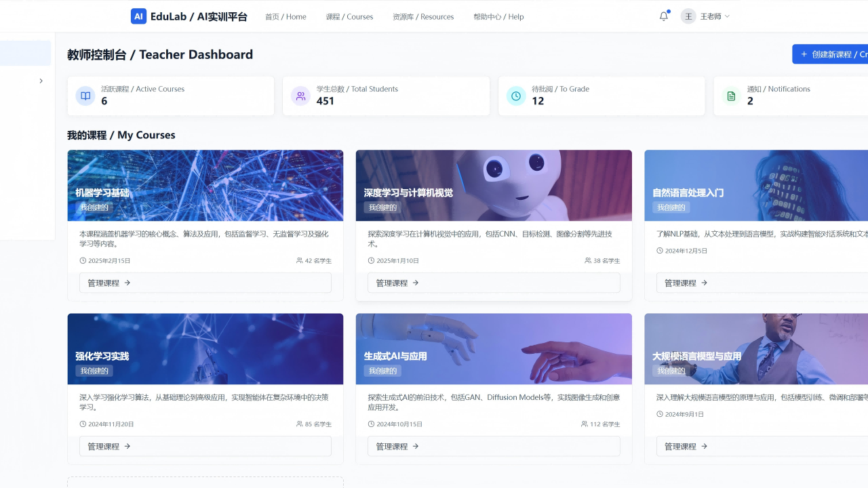Click the students icon beside 42 名学生
The height and width of the screenshot is (488, 868).
tap(300, 260)
